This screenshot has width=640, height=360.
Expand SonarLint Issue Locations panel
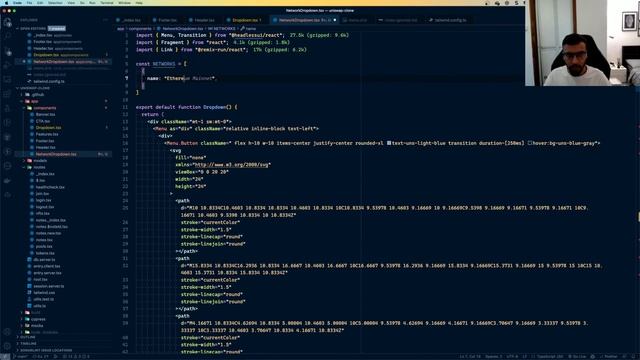click(46, 350)
